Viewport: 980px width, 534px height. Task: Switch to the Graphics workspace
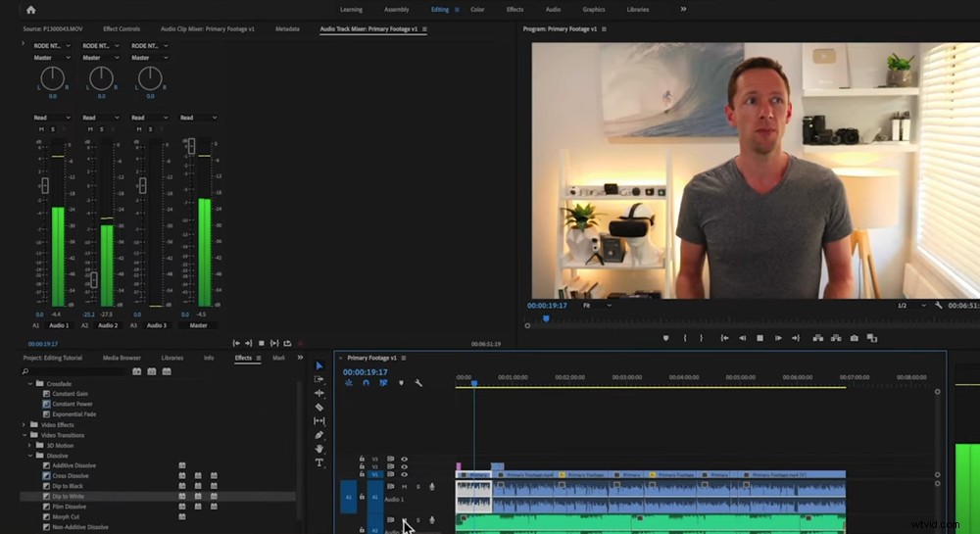coord(594,10)
